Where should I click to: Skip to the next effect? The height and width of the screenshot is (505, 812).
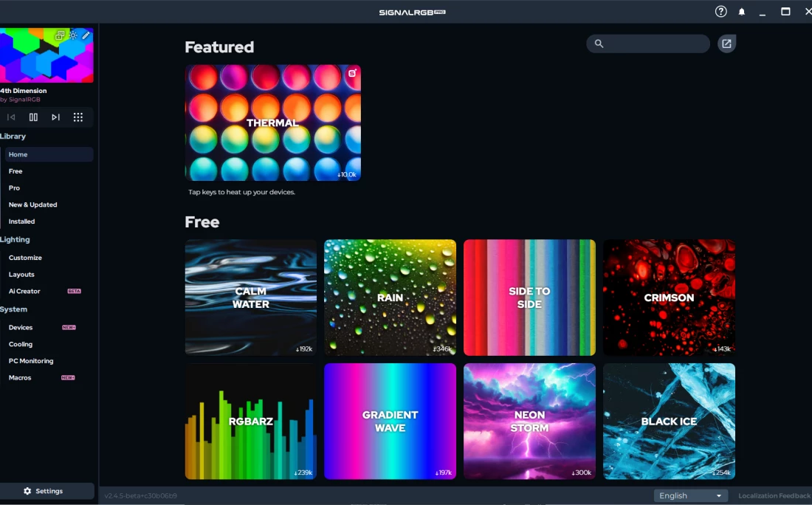[x=55, y=117]
